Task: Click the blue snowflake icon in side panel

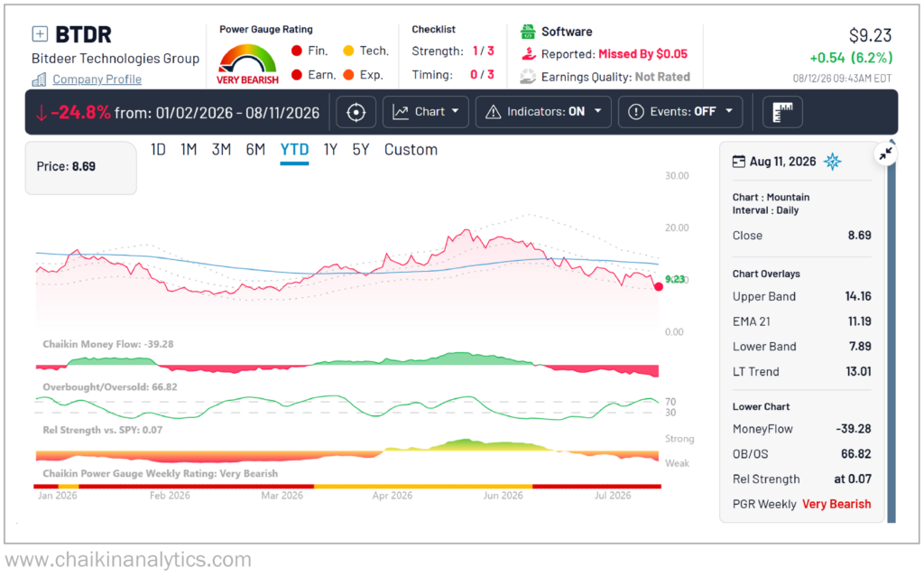Action: [832, 161]
